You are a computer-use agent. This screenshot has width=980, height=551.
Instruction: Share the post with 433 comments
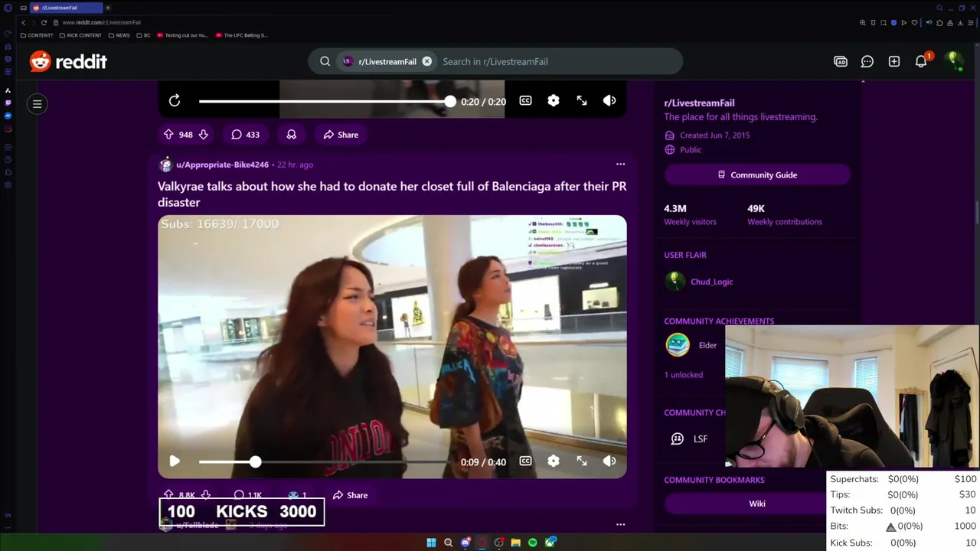click(x=341, y=135)
